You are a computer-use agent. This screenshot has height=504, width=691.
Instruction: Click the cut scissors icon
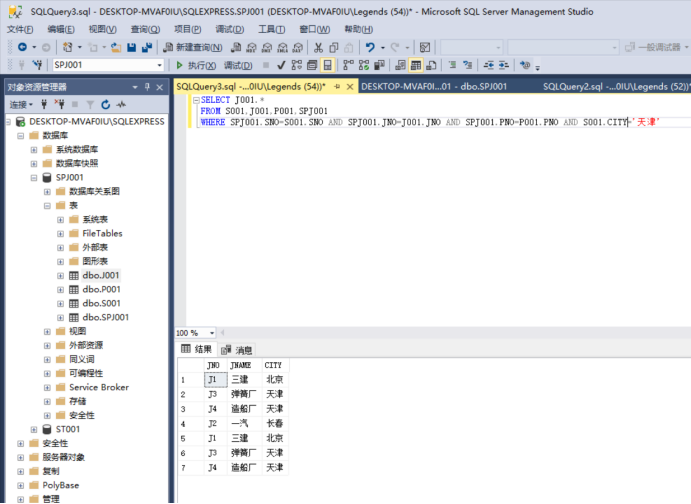click(x=319, y=47)
